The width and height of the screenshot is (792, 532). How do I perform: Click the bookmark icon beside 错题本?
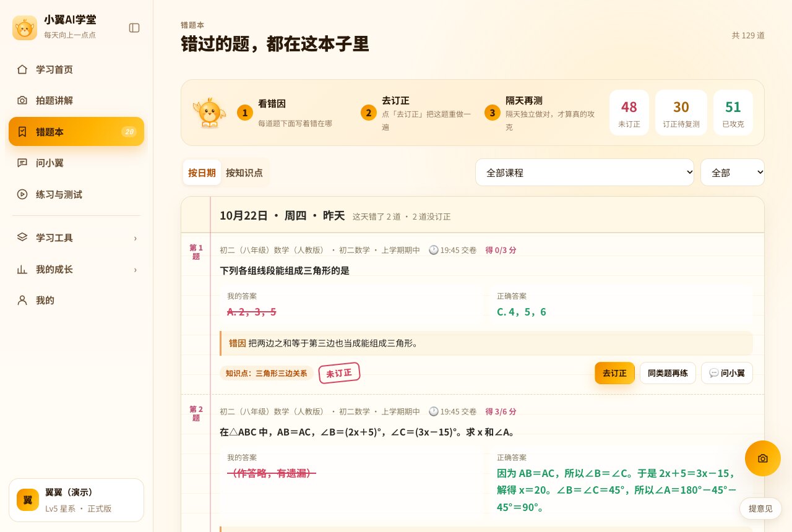pyautogui.click(x=22, y=132)
